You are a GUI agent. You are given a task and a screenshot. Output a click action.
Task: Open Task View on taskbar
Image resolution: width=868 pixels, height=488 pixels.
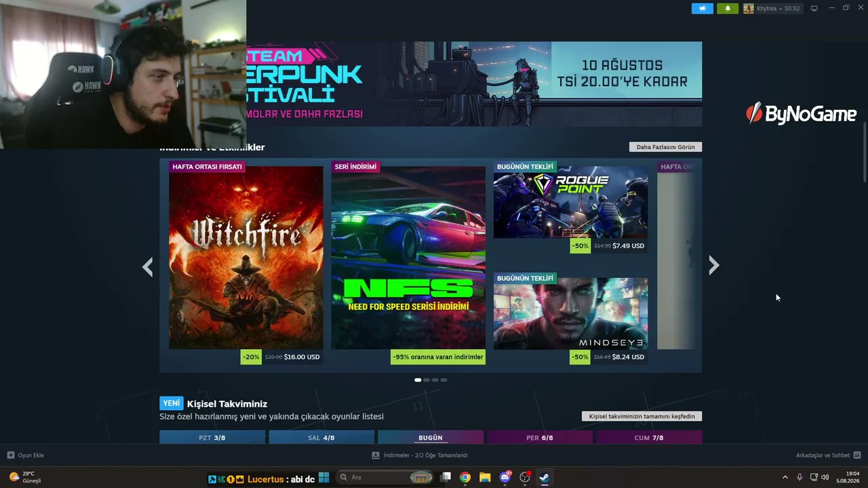(446, 477)
